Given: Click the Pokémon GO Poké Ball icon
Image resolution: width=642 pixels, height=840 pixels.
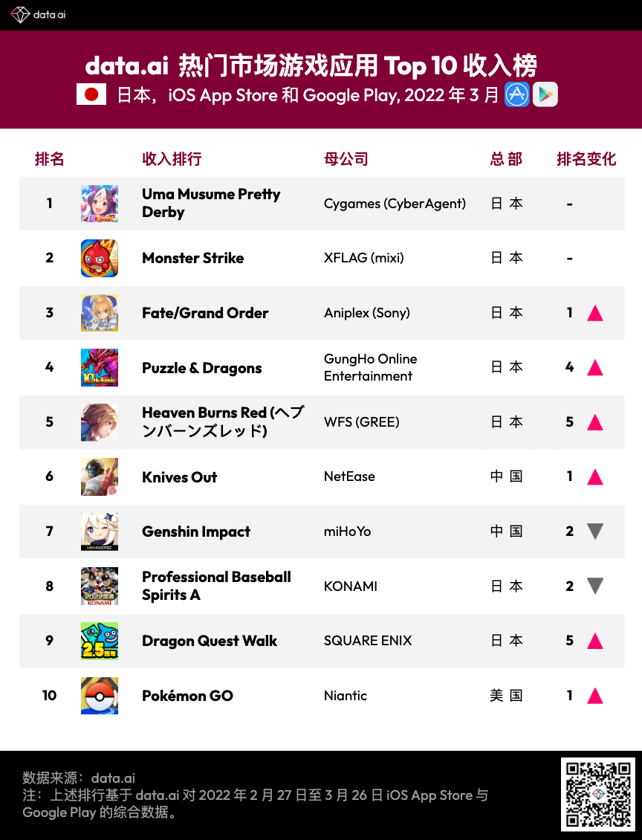Looking at the screenshot, I should (100, 696).
